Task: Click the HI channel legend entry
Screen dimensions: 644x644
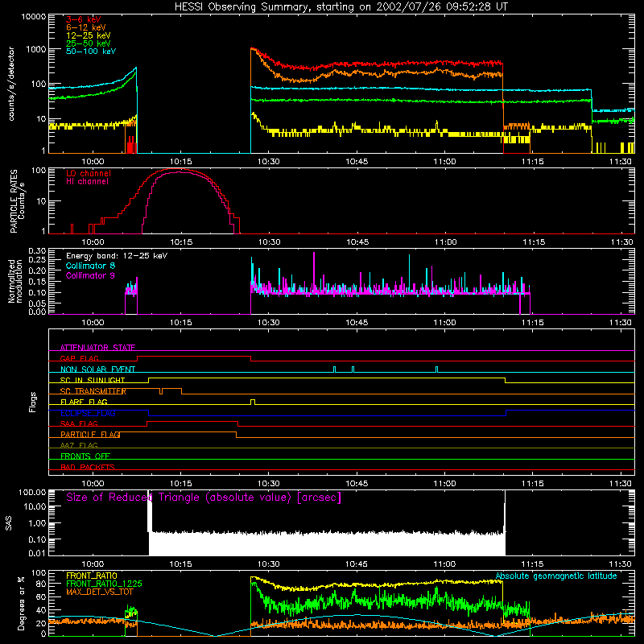Action: coord(87,182)
